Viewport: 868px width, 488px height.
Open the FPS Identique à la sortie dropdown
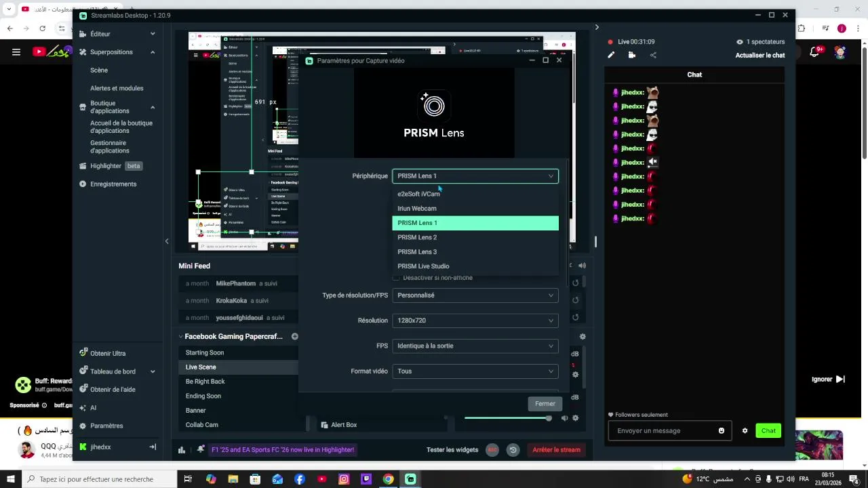(475, 346)
